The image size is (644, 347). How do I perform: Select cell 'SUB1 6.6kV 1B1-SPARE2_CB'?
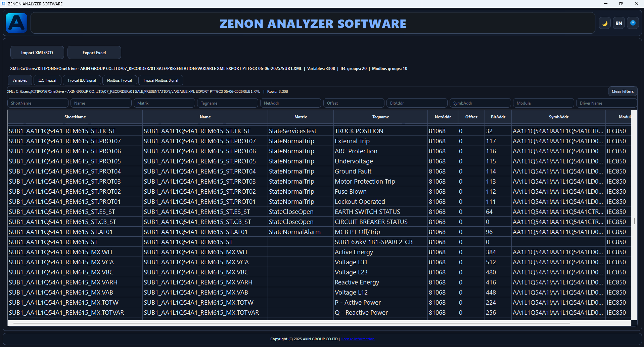point(381,242)
